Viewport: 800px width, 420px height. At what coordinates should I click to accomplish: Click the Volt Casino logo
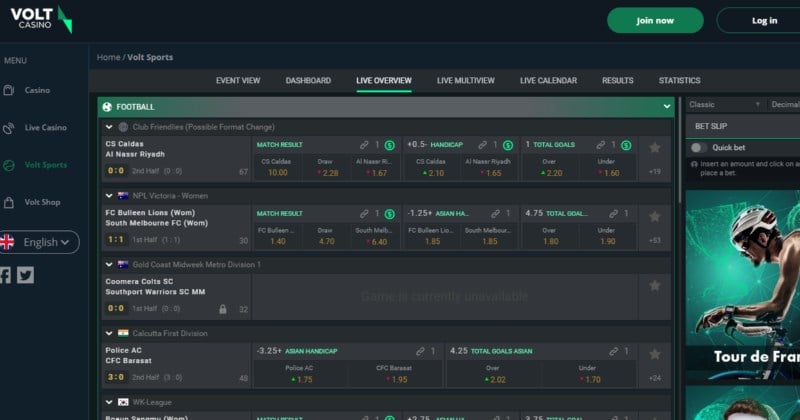pyautogui.click(x=41, y=19)
